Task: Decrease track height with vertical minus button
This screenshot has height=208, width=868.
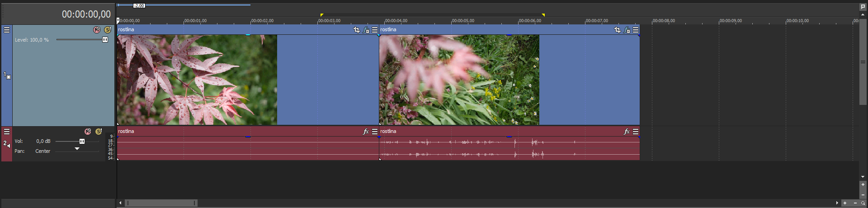Action: tap(863, 195)
